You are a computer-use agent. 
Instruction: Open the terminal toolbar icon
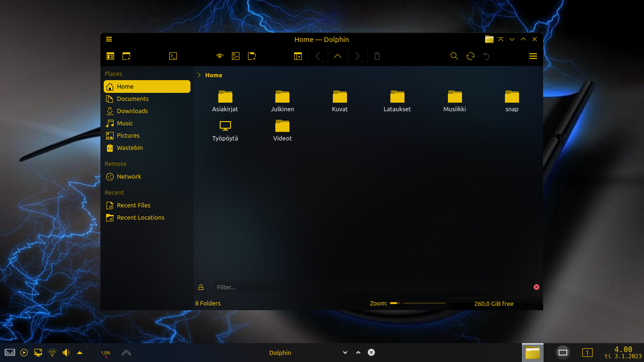point(173,56)
